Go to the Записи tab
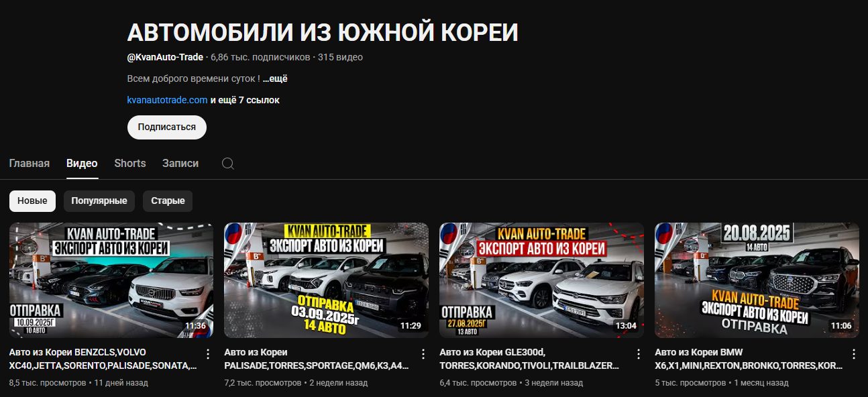This screenshot has height=397, width=868. click(x=180, y=164)
